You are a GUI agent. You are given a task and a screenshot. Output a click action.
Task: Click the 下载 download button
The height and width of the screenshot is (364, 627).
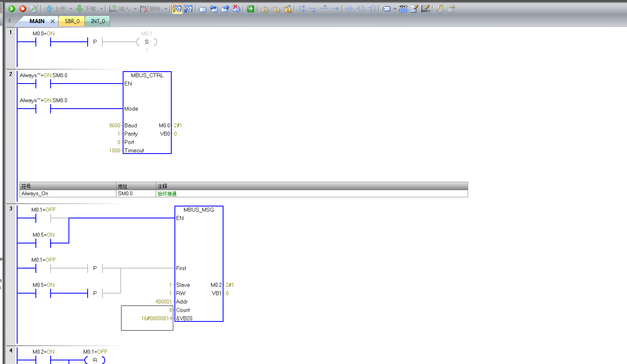pyautogui.click(x=86, y=8)
